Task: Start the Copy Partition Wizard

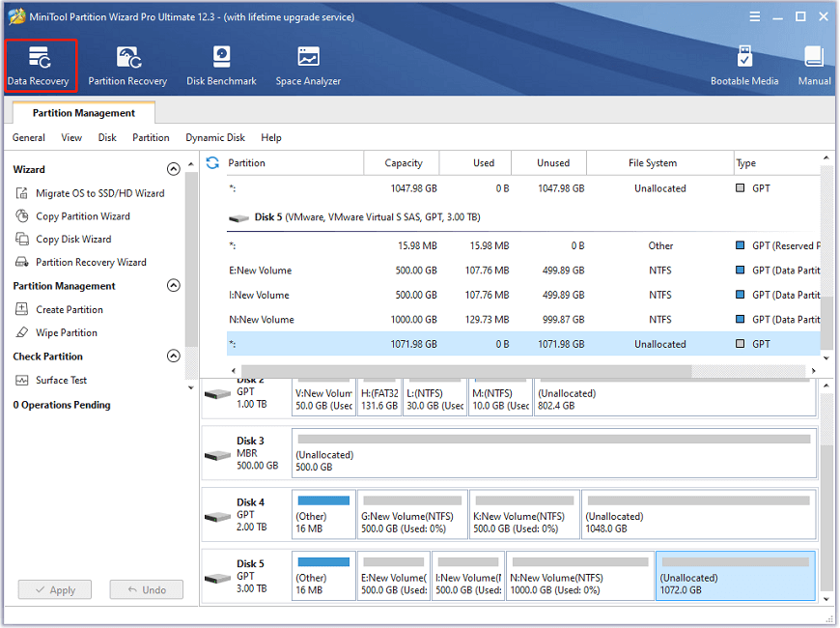Action: pyautogui.click(x=73, y=216)
